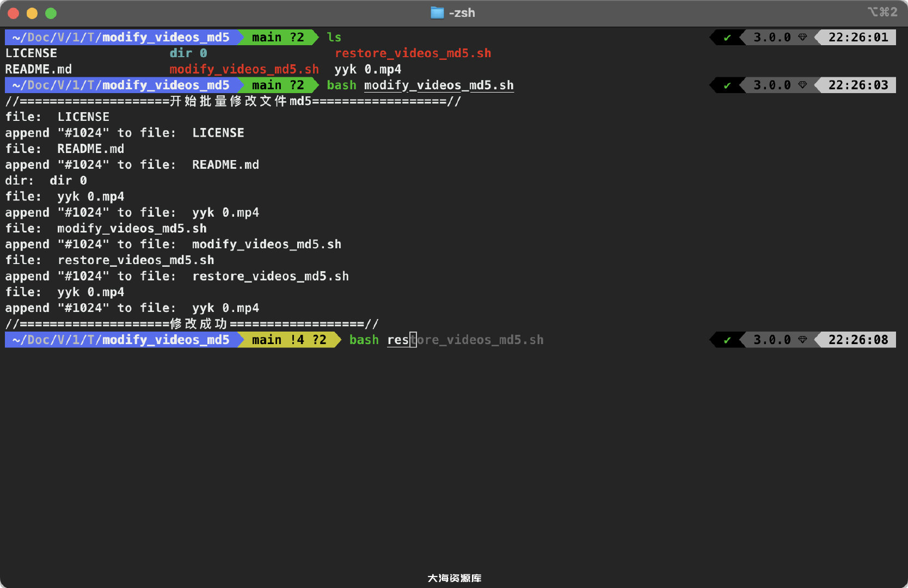Click the first prompt path modify_videos_md5
The height and width of the screenshot is (588, 908).
tap(166, 38)
